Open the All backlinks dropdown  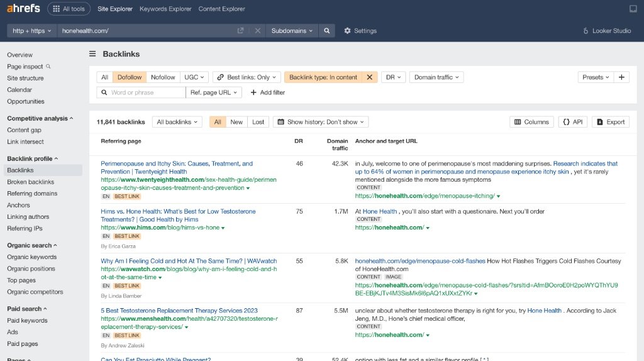tap(177, 122)
